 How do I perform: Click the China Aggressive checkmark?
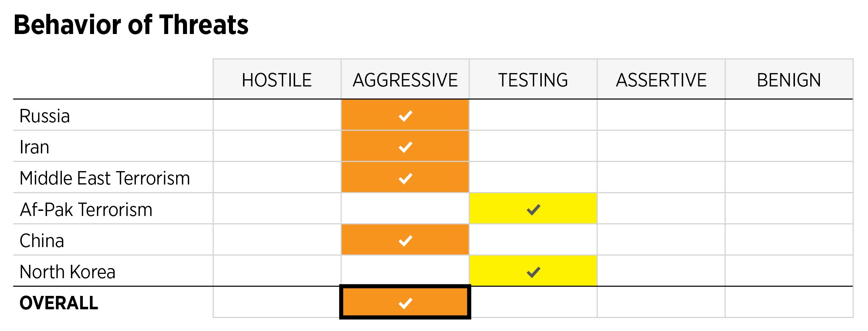click(405, 241)
